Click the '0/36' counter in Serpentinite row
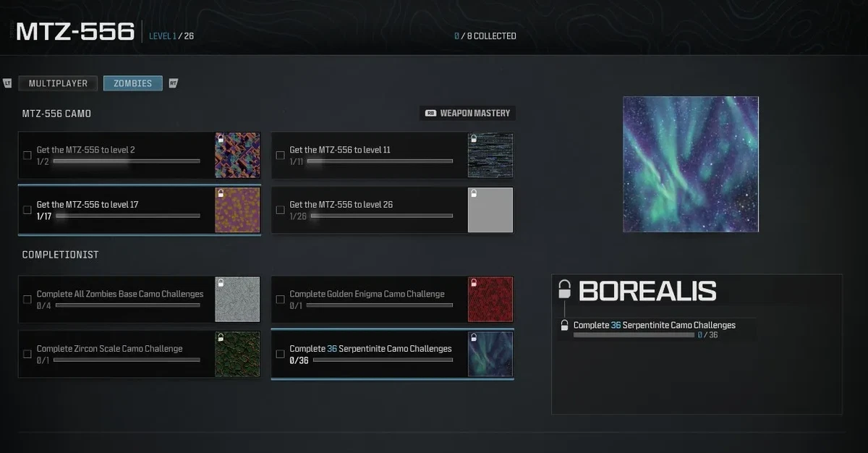Screen dimensions: 868x453 (x=299, y=360)
